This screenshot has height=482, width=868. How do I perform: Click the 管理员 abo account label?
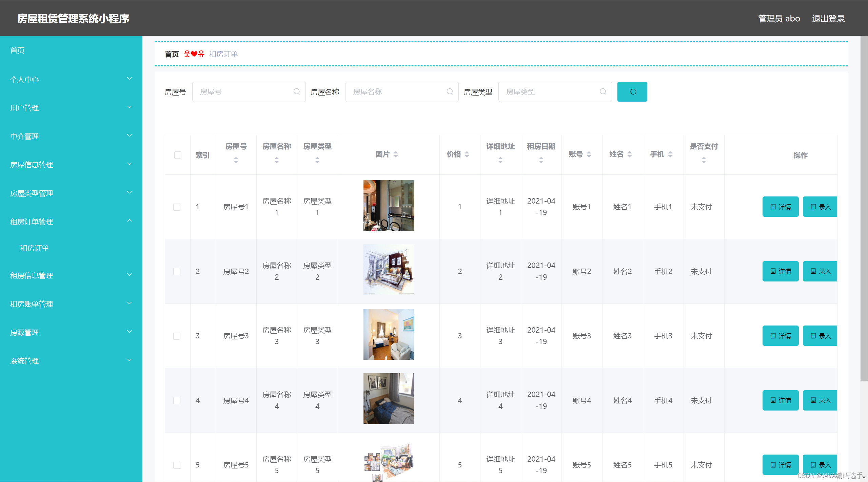[x=779, y=19]
